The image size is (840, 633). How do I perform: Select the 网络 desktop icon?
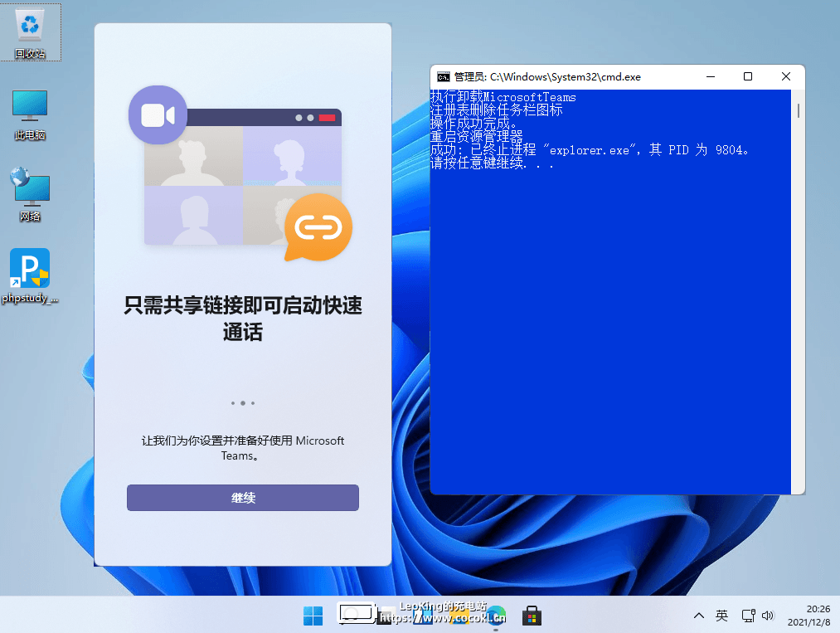pos(30,195)
